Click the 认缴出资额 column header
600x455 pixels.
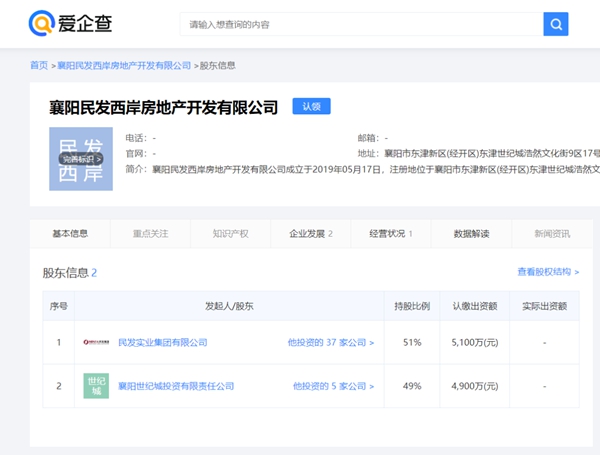click(x=475, y=306)
